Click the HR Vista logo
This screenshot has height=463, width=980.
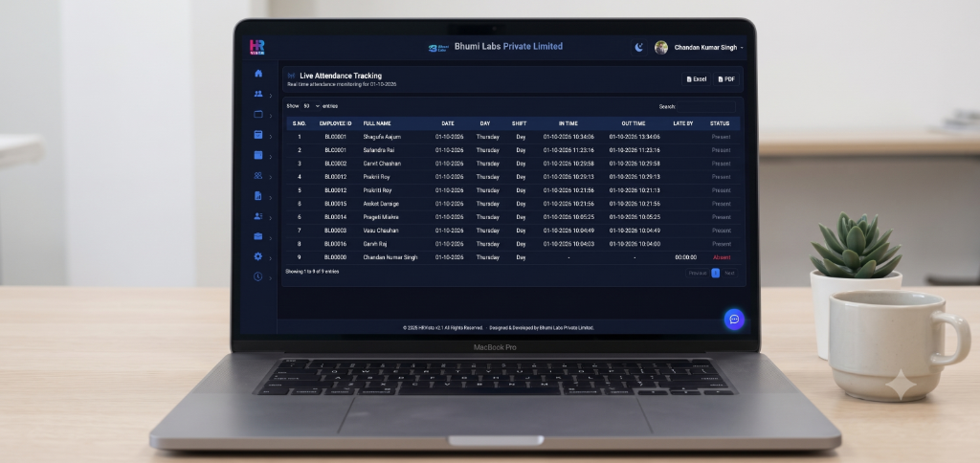[x=256, y=48]
